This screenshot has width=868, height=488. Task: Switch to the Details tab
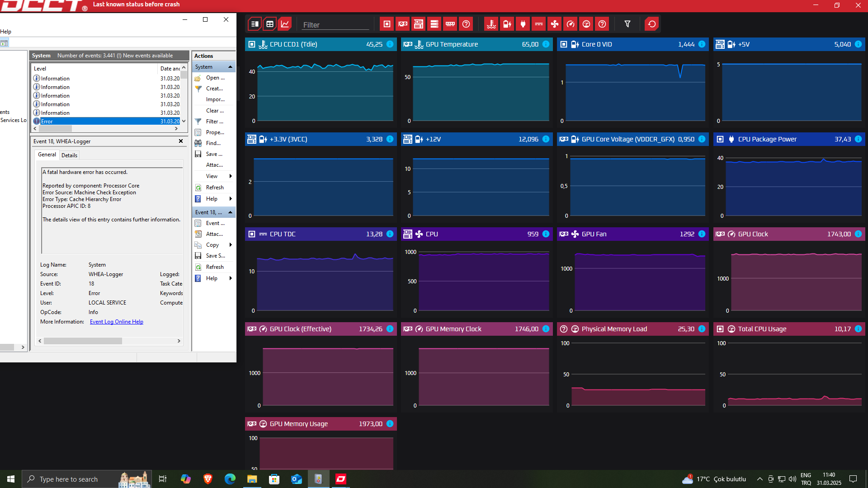69,155
